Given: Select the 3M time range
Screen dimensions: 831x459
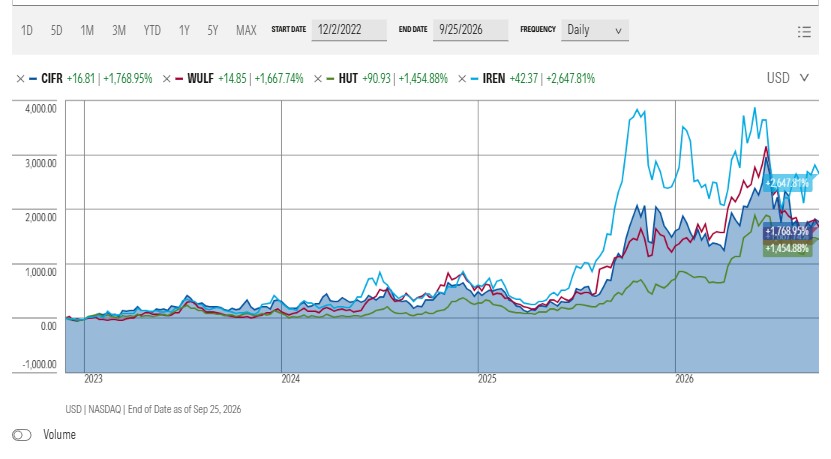Looking at the screenshot, I should (x=119, y=30).
